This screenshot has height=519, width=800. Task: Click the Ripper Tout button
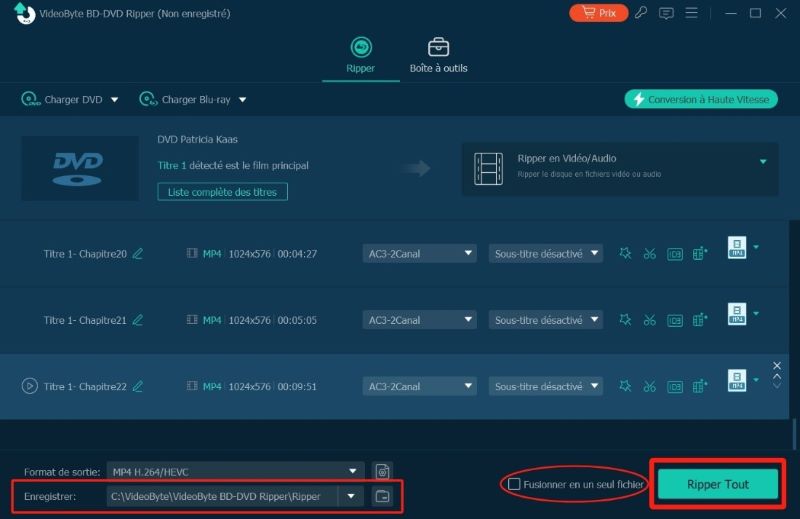[x=718, y=484]
